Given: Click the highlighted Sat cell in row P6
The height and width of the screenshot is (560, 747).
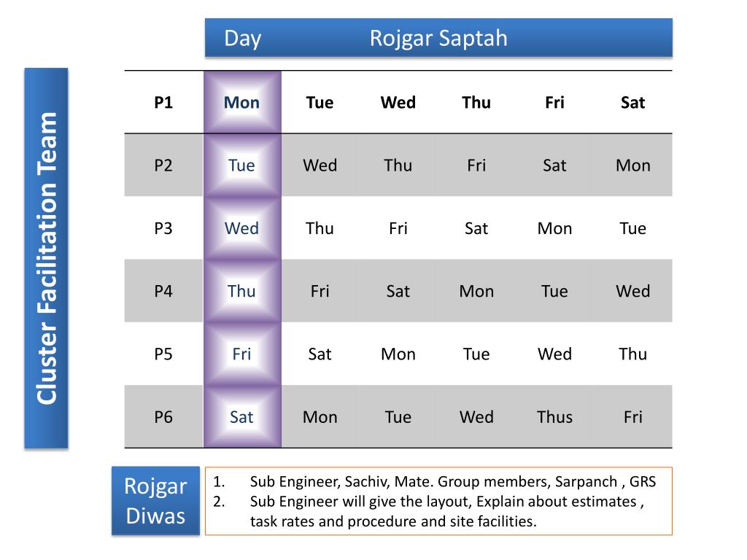Looking at the screenshot, I should (242, 416).
